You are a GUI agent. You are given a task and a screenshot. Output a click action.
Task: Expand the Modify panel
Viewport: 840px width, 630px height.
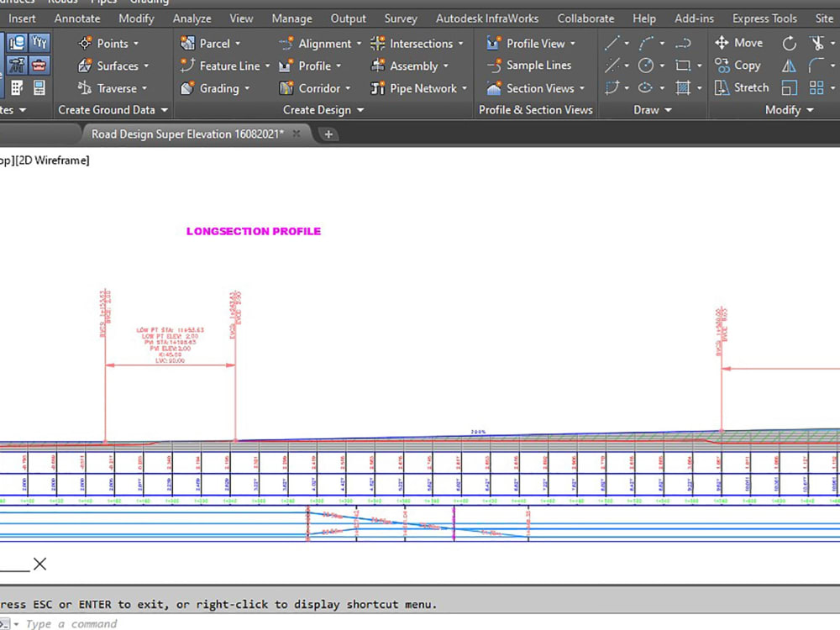(x=789, y=110)
